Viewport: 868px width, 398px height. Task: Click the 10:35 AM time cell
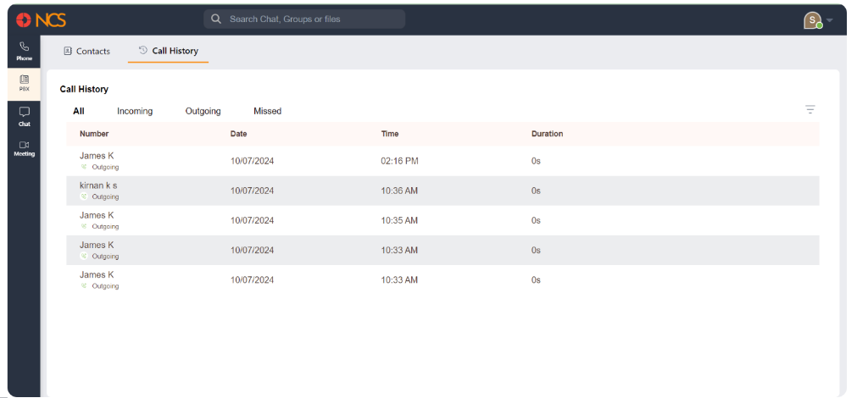(399, 220)
